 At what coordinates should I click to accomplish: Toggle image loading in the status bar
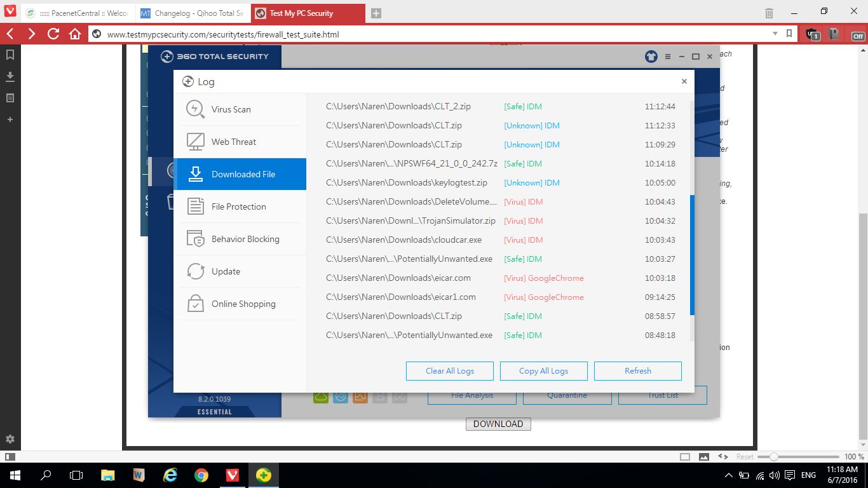coord(704,456)
